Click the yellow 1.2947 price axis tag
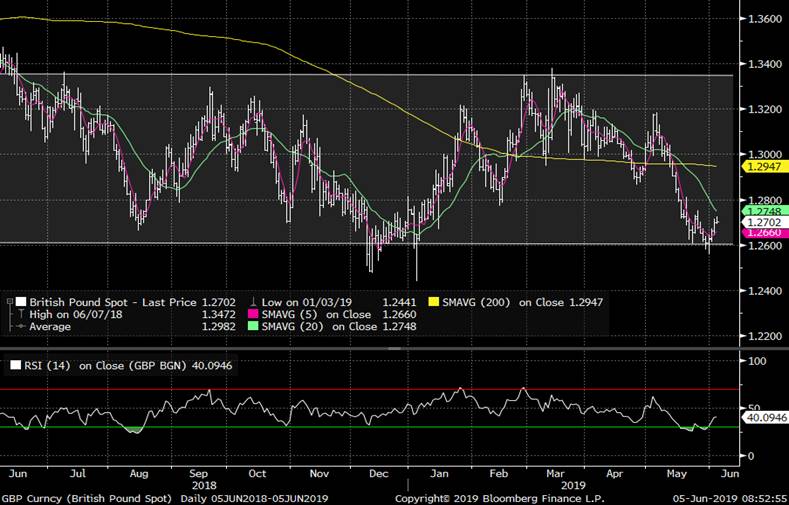The image size is (789, 505). pyautogui.click(x=766, y=166)
